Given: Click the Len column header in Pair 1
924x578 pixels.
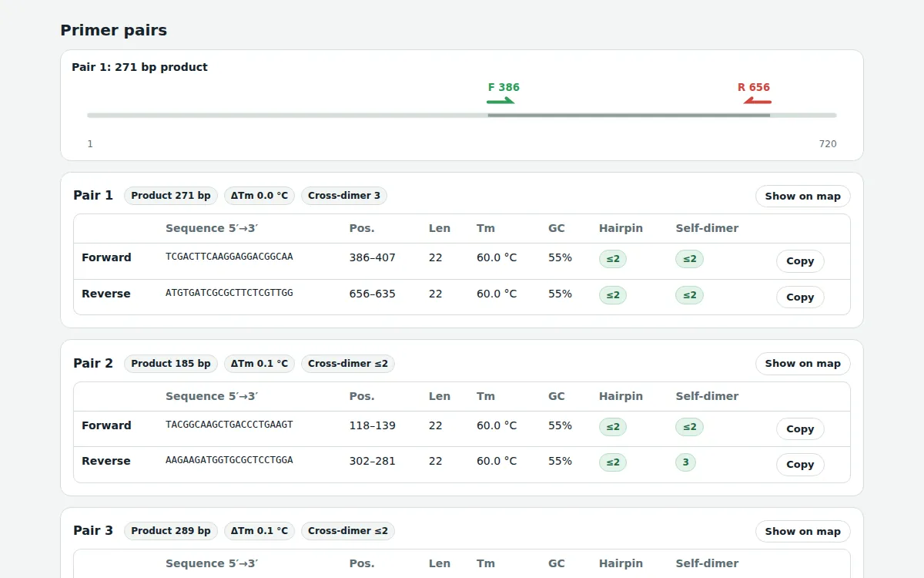Looking at the screenshot, I should click(x=440, y=228).
